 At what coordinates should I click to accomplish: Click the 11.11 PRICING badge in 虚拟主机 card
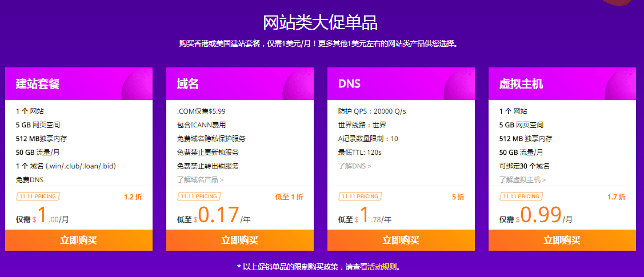521,196
